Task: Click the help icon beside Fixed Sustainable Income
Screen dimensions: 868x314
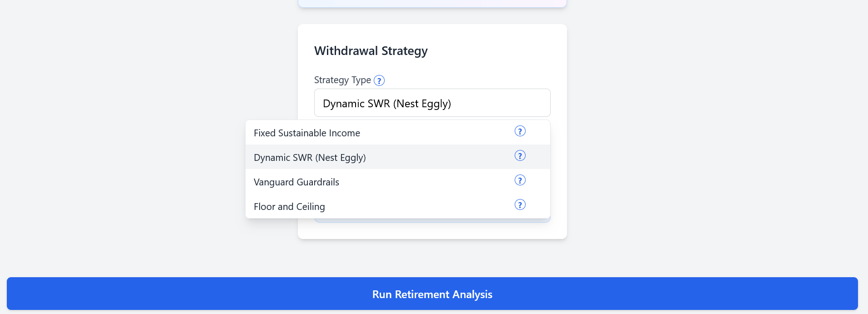Action: 519,131
